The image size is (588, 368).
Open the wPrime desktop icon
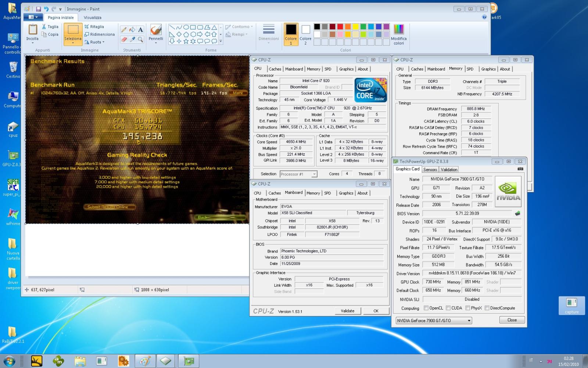click(x=13, y=217)
